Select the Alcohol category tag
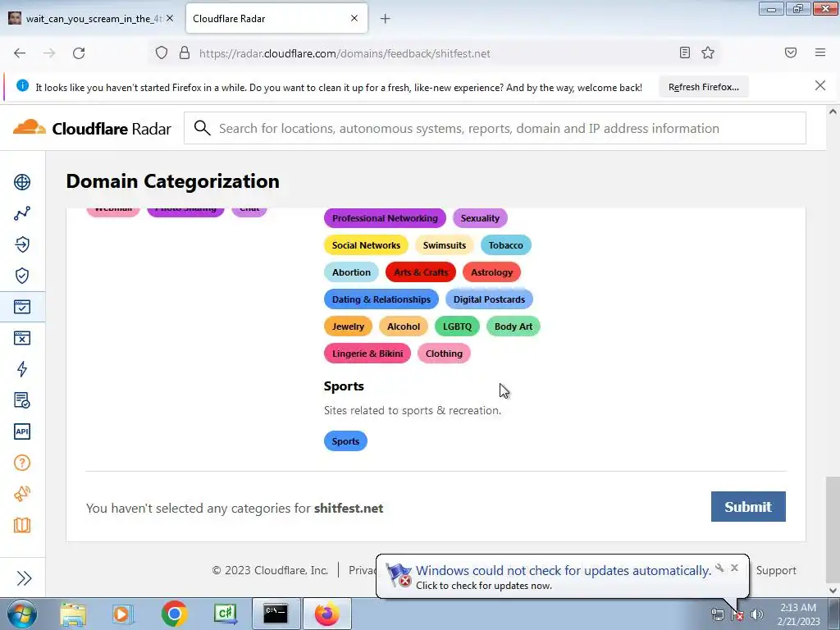Screen dimensions: 840x630 click(404, 326)
